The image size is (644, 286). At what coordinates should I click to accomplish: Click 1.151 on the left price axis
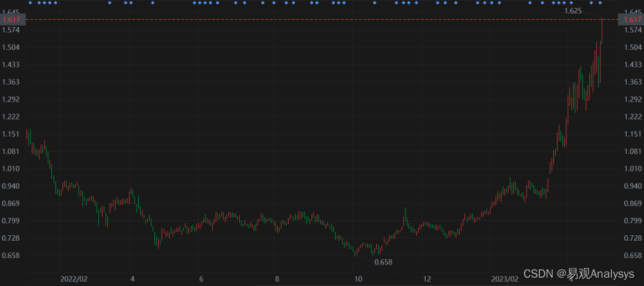11,134
